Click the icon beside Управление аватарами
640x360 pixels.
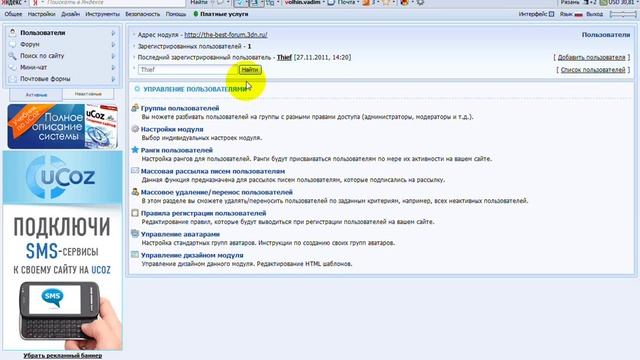135,234
